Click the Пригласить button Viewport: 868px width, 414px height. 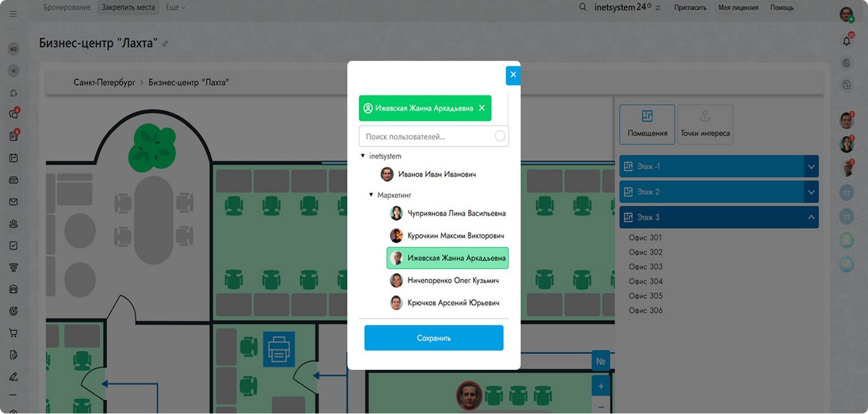690,8
